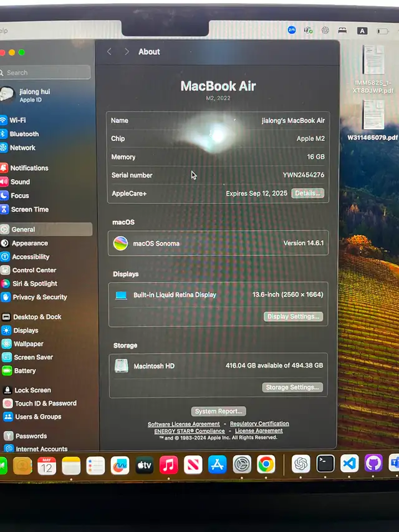Select W311465079.pdf on the desktop
The width and height of the screenshot is (399, 532).
pos(373,121)
